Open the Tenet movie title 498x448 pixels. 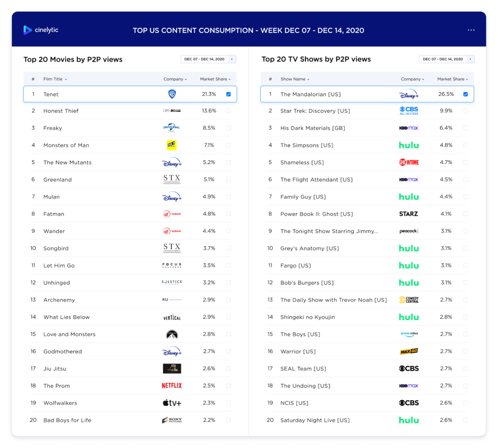pyautogui.click(x=51, y=94)
